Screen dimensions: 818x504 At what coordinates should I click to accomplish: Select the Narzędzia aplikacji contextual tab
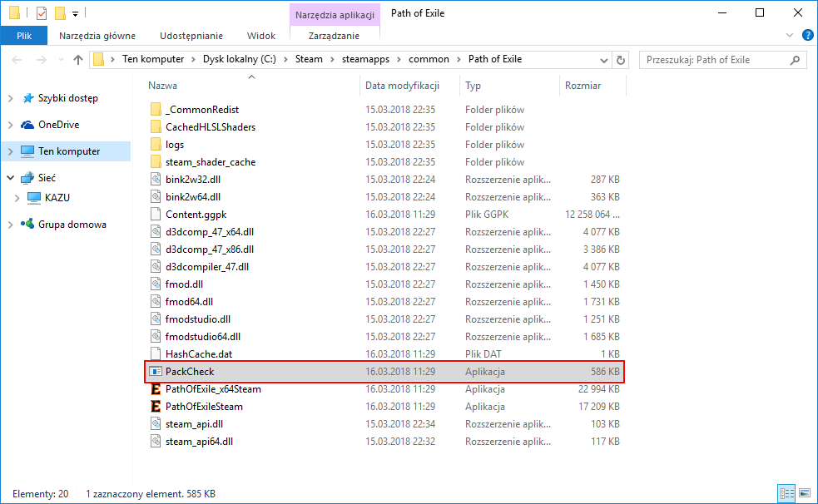click(335, 15)
